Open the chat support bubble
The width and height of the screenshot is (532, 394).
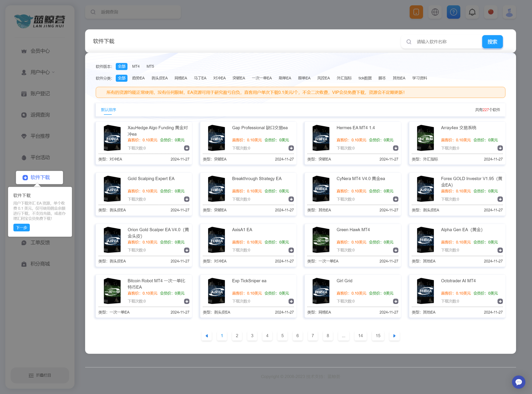point(518,382)
